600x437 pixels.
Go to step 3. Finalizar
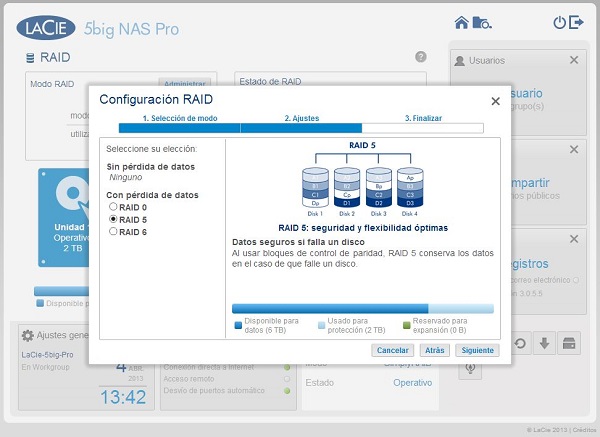coord(423,118)
